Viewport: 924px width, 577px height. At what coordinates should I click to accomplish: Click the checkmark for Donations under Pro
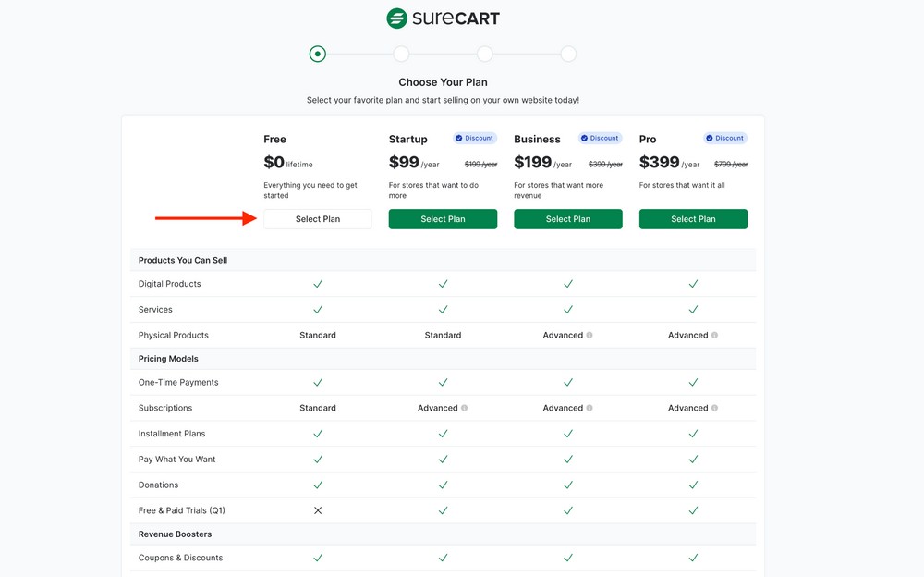click(x=693, y=485)
